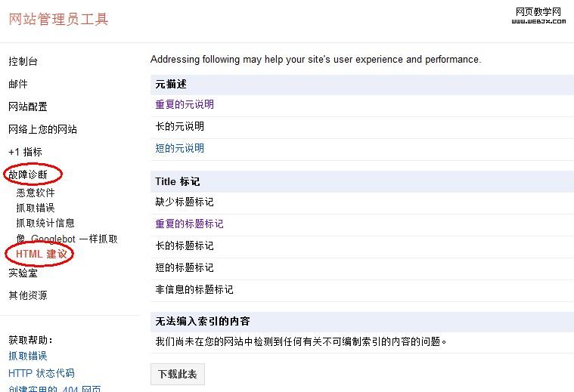Expand 实验室 in sidebar
Screen dimensions: 574x392
pos(23,273)
